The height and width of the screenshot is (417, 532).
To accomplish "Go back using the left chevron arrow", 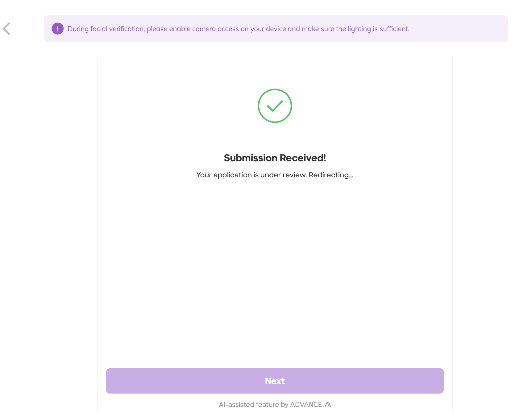I will pyautogui.click(x=7, y=29).
